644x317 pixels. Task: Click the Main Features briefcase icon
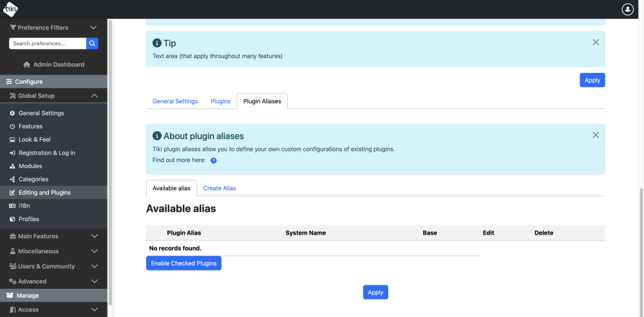(12, 236)
